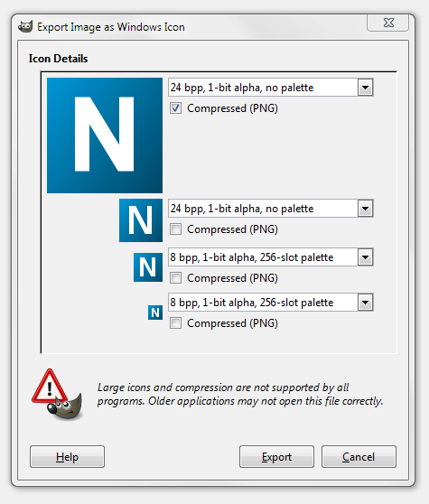Enable Compressed (PNG) for the third icon
Image resolution: width=429 pixels, height=504 pixels.
[x=175, y=277]
